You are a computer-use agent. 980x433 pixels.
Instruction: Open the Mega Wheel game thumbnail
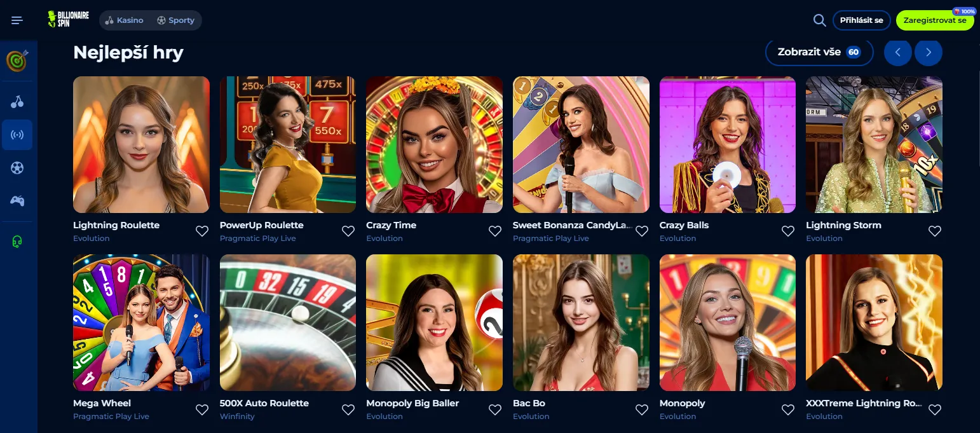[141, 322]
